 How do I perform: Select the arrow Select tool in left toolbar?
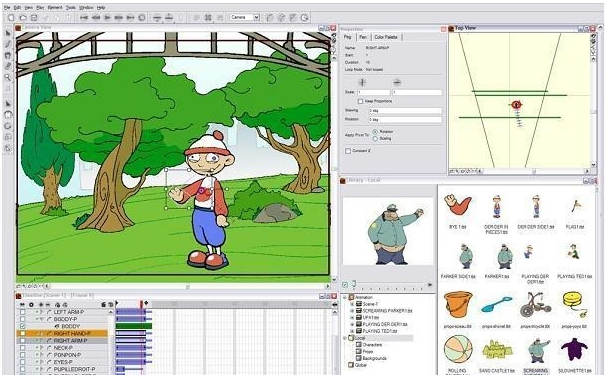pyautogui.click(x=8, y=33)
